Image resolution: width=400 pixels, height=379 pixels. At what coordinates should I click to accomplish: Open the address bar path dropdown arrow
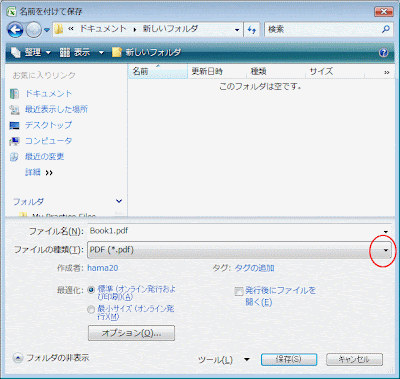[237, 30]
